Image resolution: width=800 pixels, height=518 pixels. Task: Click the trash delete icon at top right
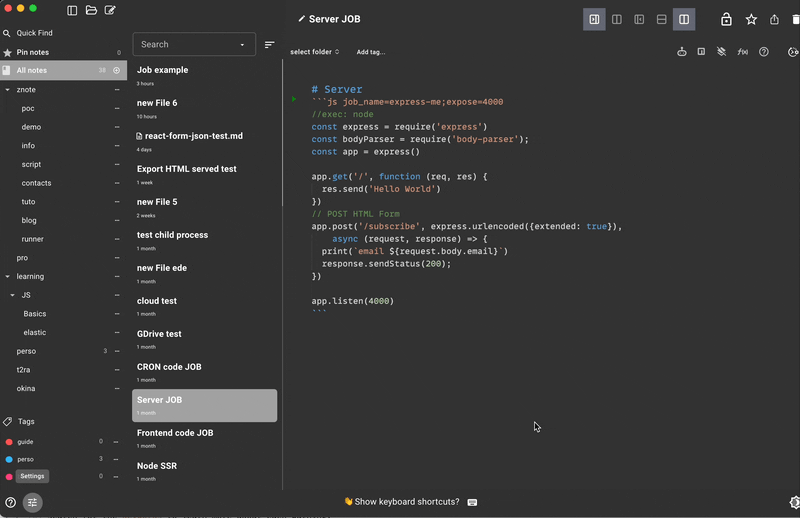pyautogui.click(x=796, y=19)
